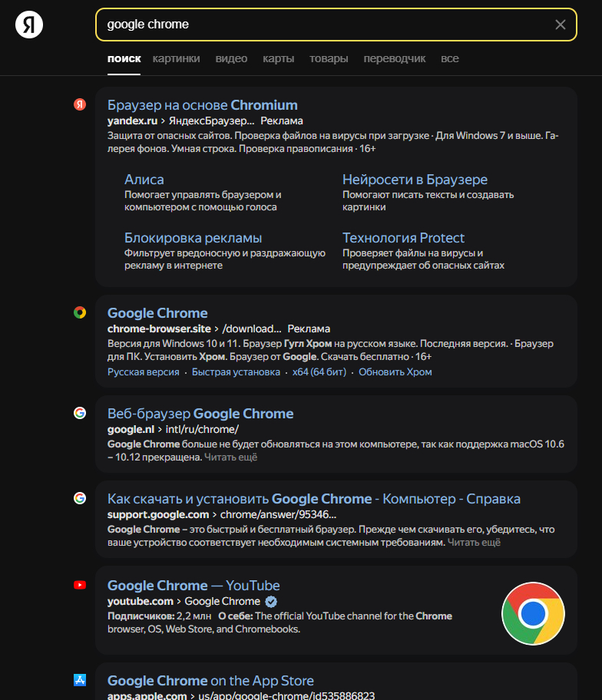The width and height of the screenshot is (602, 700).
Task: Select the переводчик tab
Action: (x=394, y=58)
